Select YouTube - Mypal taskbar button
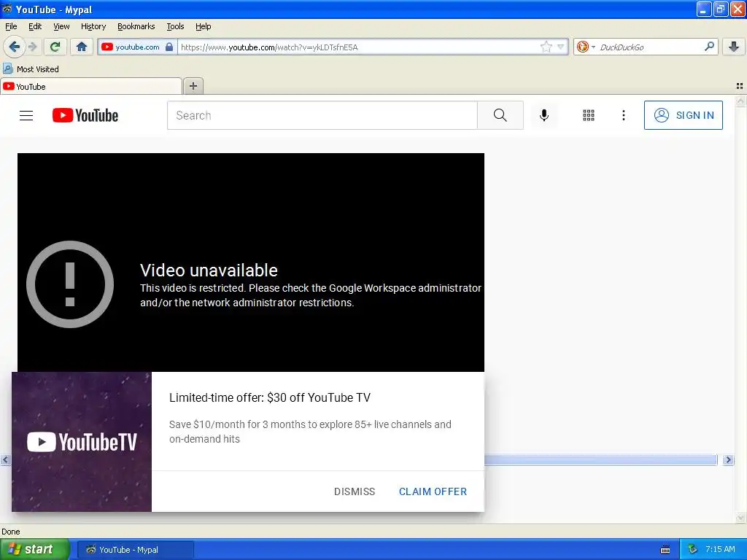Screen dimensions: 747x560 [x=135, y=550]
